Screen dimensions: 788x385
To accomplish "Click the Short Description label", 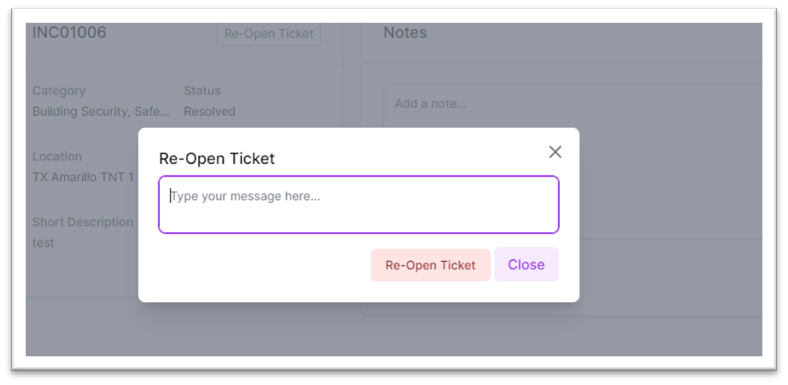I will click(x=82, y=222).
